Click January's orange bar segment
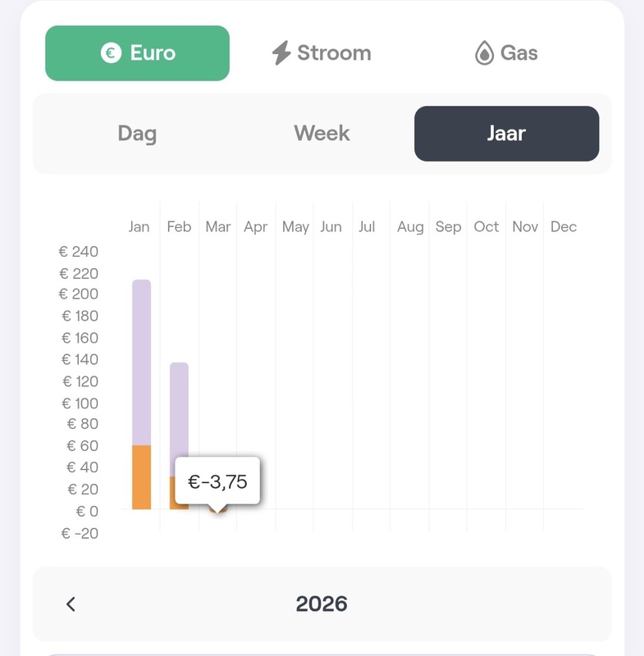The width and height of the screenshot is (644, 656). 142,477
